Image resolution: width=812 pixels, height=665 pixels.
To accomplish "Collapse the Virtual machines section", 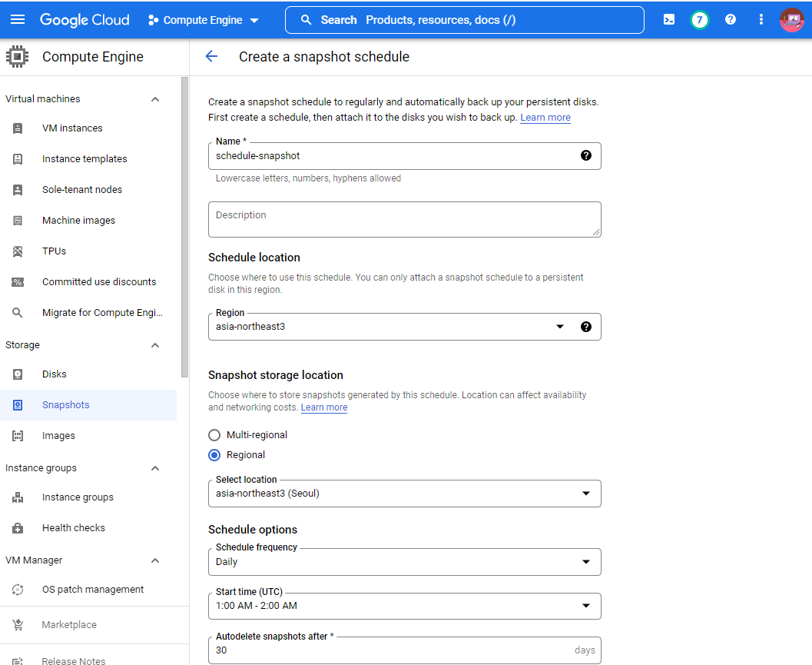I will [x=155, y=99].
